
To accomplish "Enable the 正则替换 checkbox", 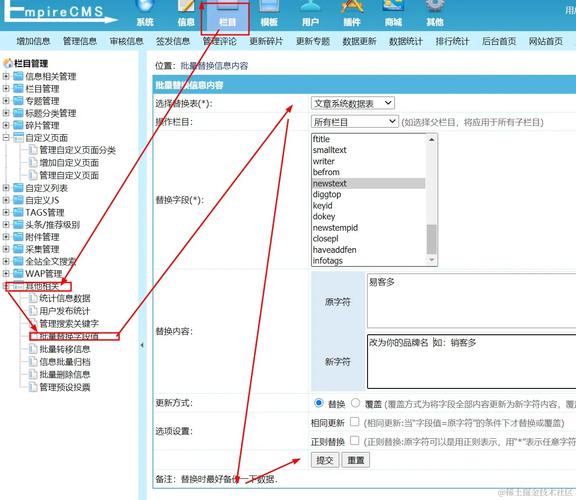I will (354, 440).
